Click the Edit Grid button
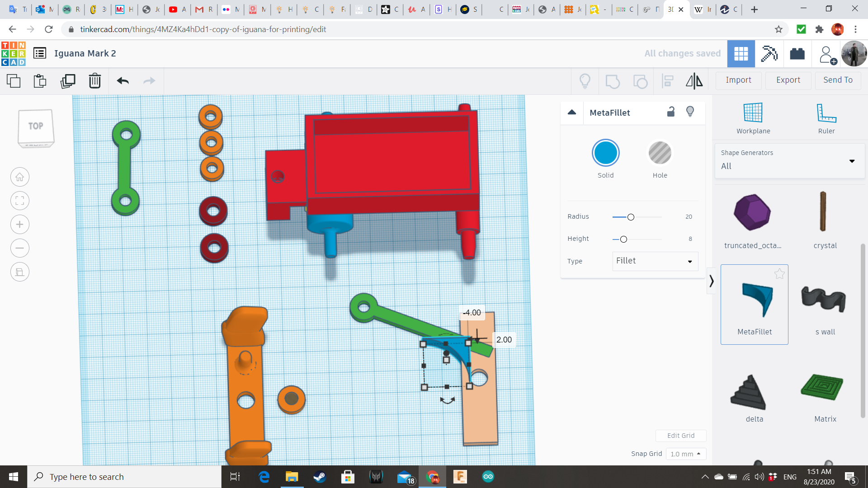Screen dimensions: 868x488 680,436
